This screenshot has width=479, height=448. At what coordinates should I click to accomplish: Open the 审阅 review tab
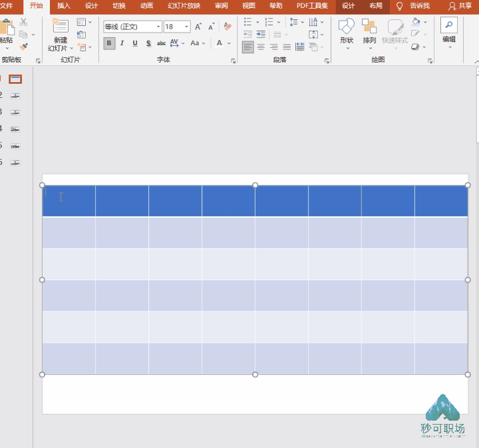(222, 6)
